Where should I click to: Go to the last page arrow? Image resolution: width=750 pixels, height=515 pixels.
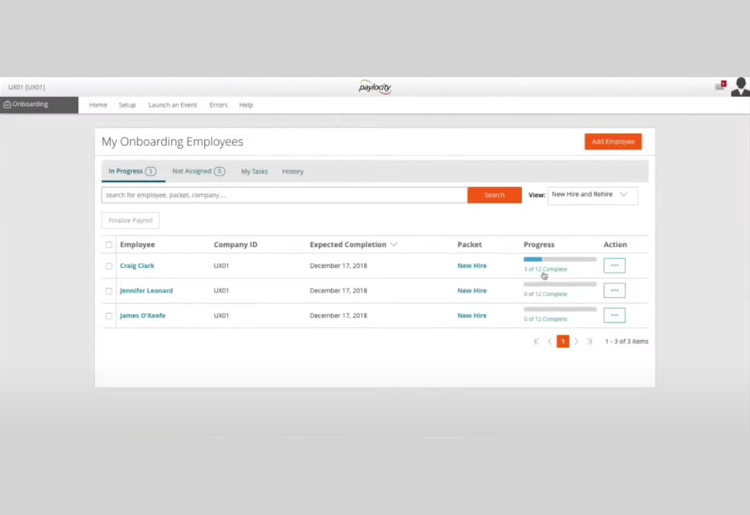coord(589,342)
